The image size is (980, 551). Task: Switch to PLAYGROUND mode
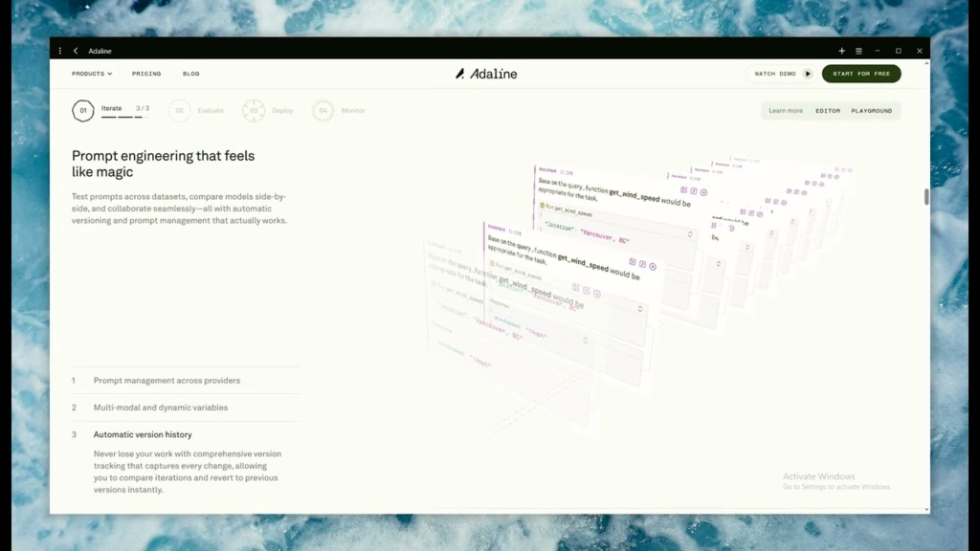(x=872, y=110)
